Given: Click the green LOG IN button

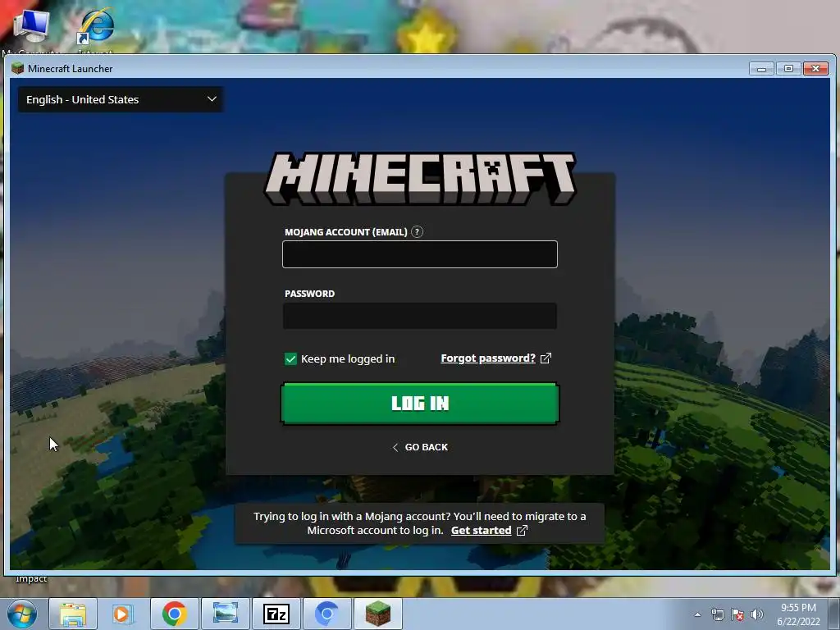Looking at the screenshot, I should tap(419, 404).
